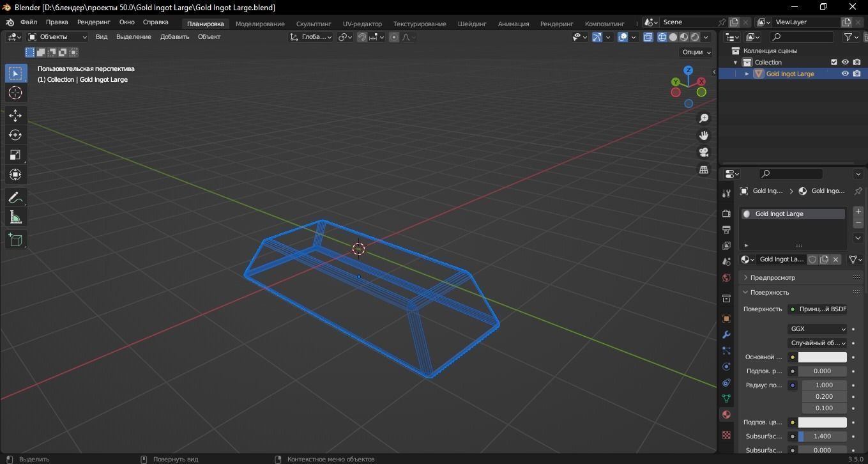Screen dimensions: 868x464
Task: Select the Add Cube tool
Action: [15, 240]
